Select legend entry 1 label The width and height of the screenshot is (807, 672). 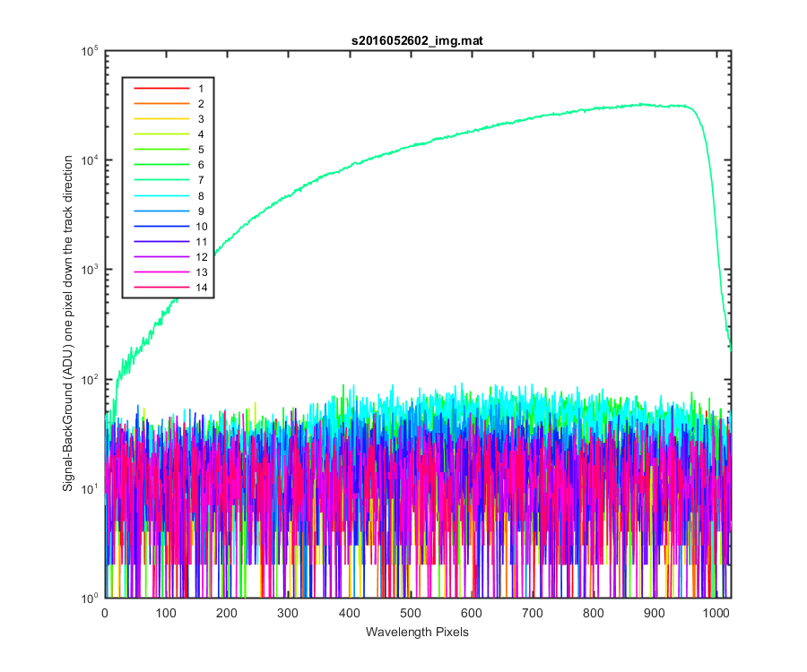click(x=201, y=89)
